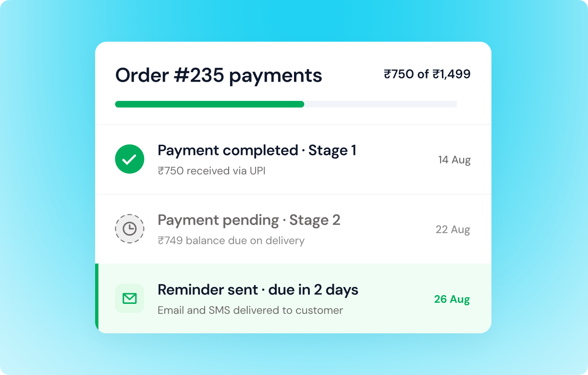The image size is (588, 375).
Task: Open the Reminder sent due in 2 days row
Action: pos(293,299)
